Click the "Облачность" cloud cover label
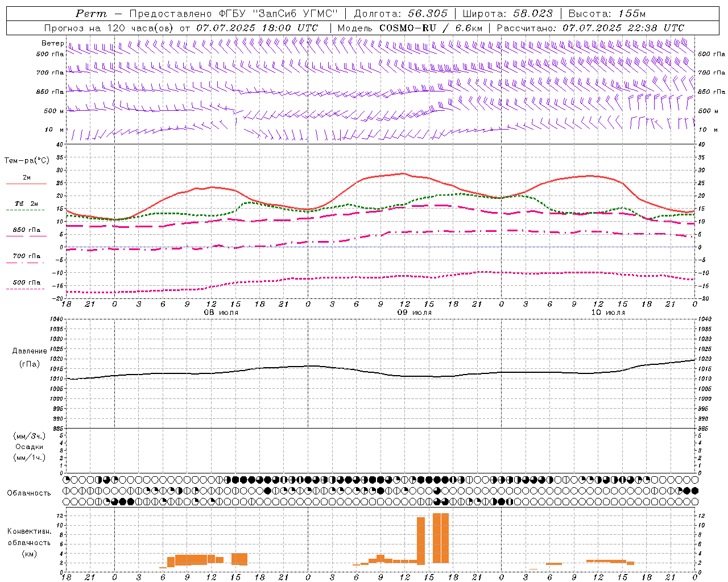This screenshot has width=728, height=582. (x=29, y=493)
